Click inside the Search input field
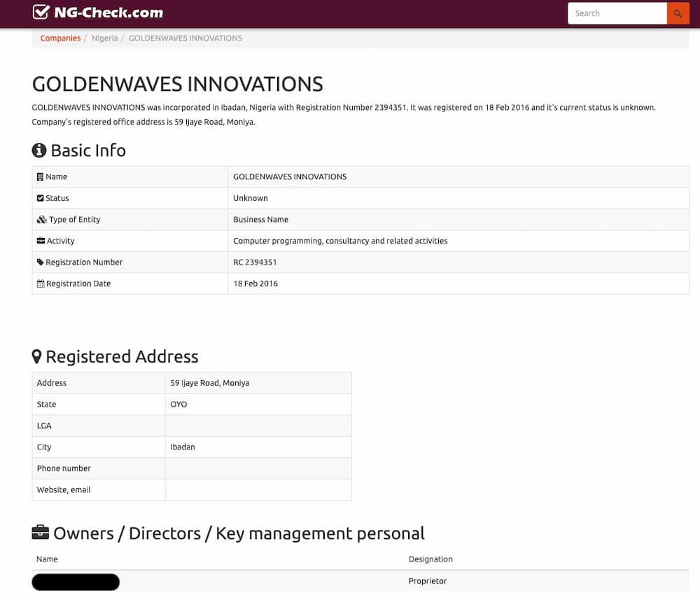Viewport: 700px width, 600px height. pos(616,13)
